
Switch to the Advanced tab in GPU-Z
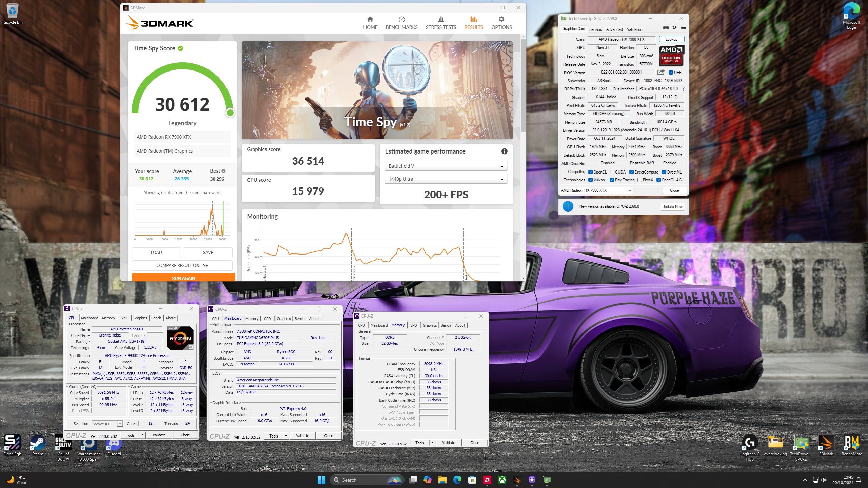614,29
